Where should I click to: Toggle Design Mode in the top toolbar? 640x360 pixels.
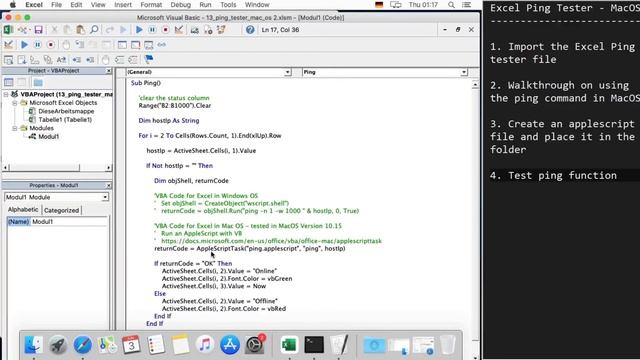coord(179,30)
